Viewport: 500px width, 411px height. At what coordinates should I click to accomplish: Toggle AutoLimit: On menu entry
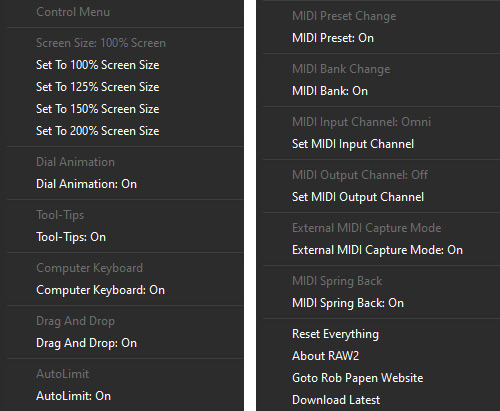pos(125,396)
